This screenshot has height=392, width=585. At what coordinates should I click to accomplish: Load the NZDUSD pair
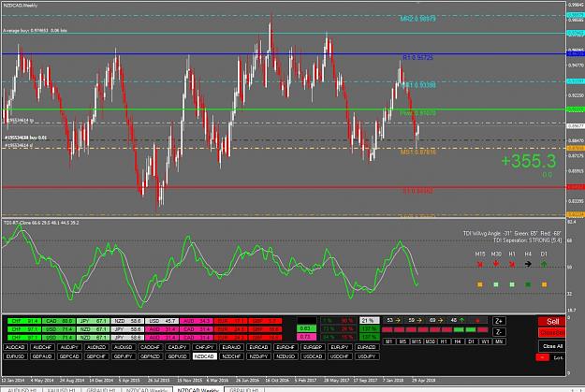pos(285,356)
